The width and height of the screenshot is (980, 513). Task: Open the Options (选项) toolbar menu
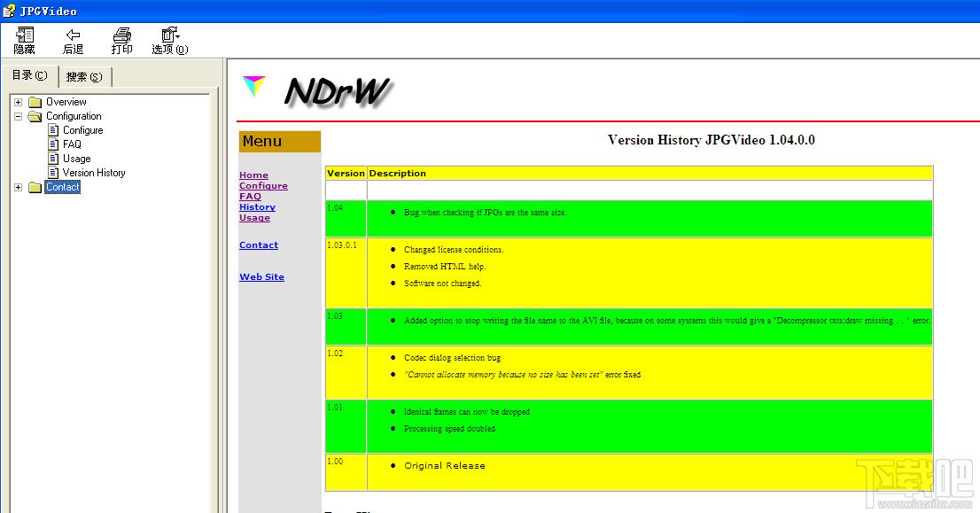pos(170,35)
